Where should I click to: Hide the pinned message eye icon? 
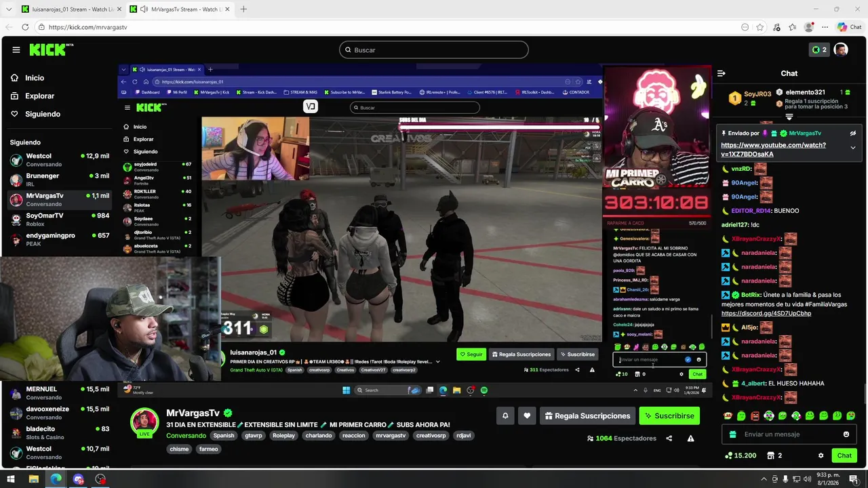tap(853, 134)
